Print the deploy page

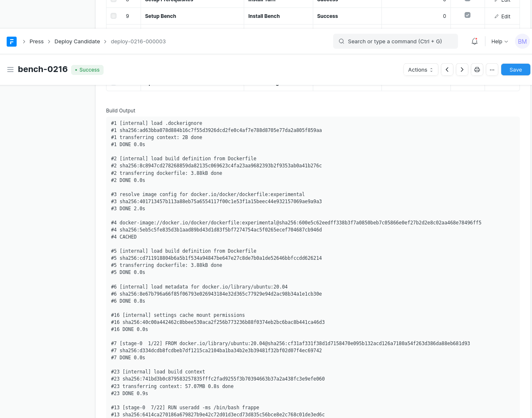[477, 70]
